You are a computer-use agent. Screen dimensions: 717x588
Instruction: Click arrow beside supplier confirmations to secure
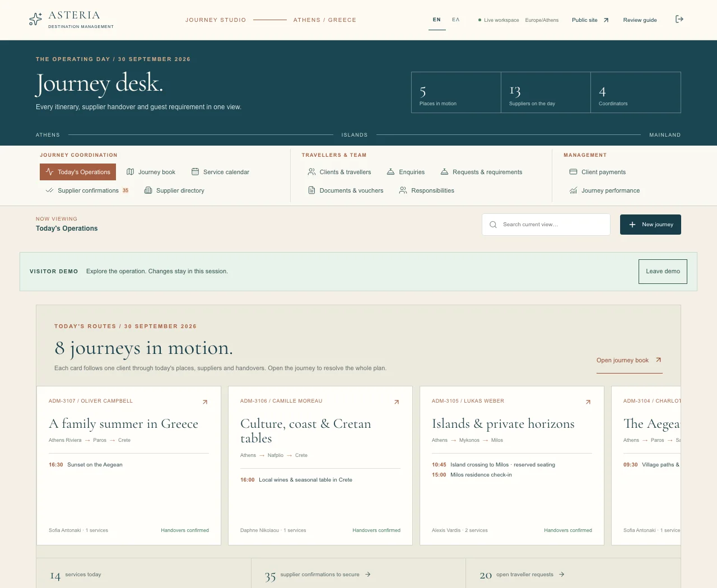(367, 575)
